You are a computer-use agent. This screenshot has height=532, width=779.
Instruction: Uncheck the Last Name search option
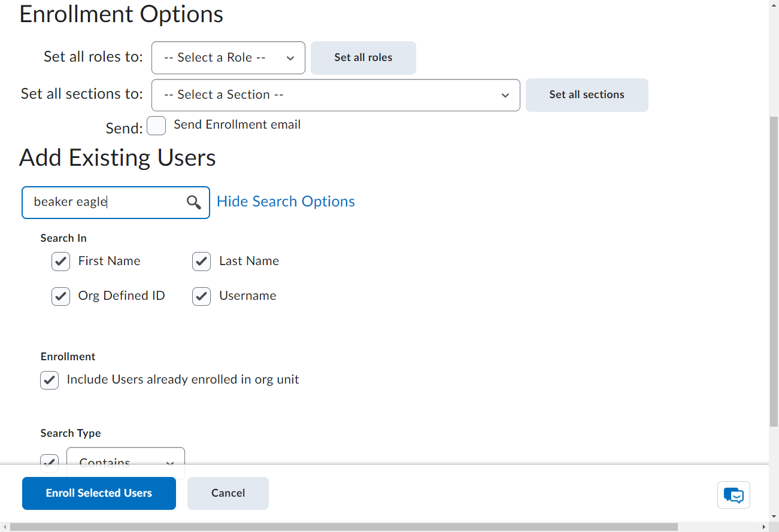click(x=202, y=262)
